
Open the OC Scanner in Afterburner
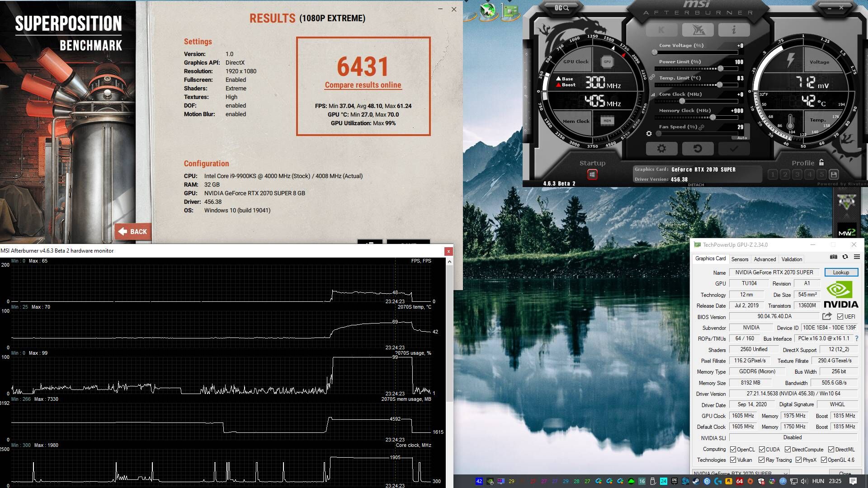(x=562, y=8)
